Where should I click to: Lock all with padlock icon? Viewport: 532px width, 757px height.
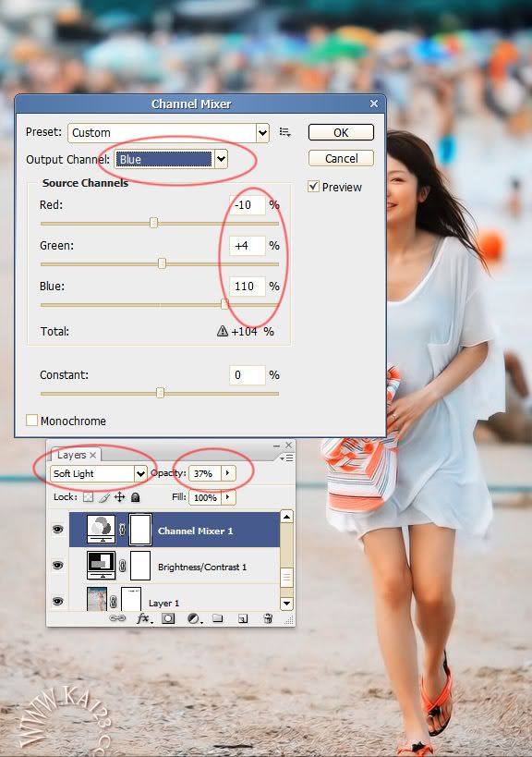(136, 497)
